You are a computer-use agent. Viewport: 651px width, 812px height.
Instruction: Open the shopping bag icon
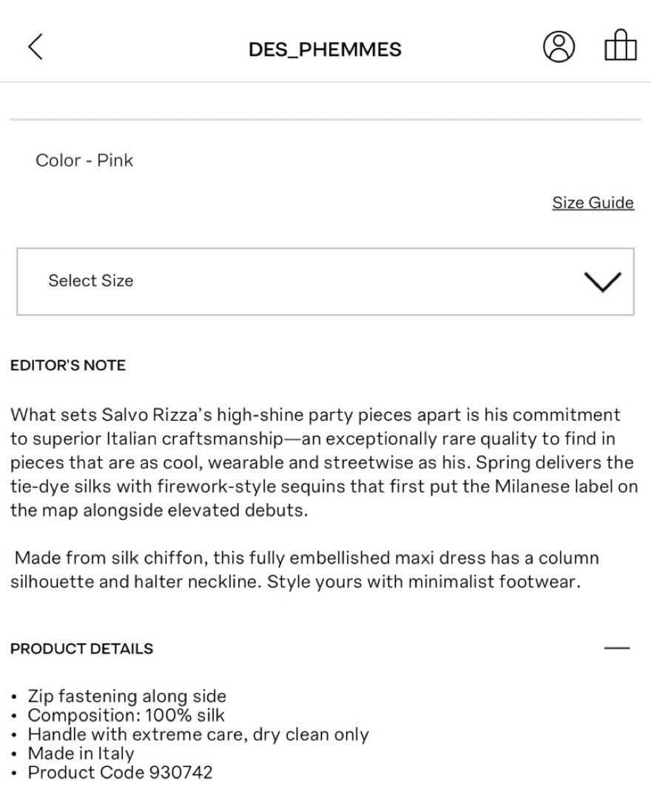621,46
